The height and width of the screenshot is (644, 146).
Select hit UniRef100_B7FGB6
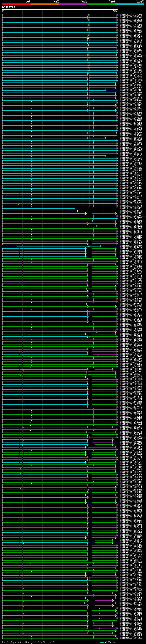(x=131, y=123)
